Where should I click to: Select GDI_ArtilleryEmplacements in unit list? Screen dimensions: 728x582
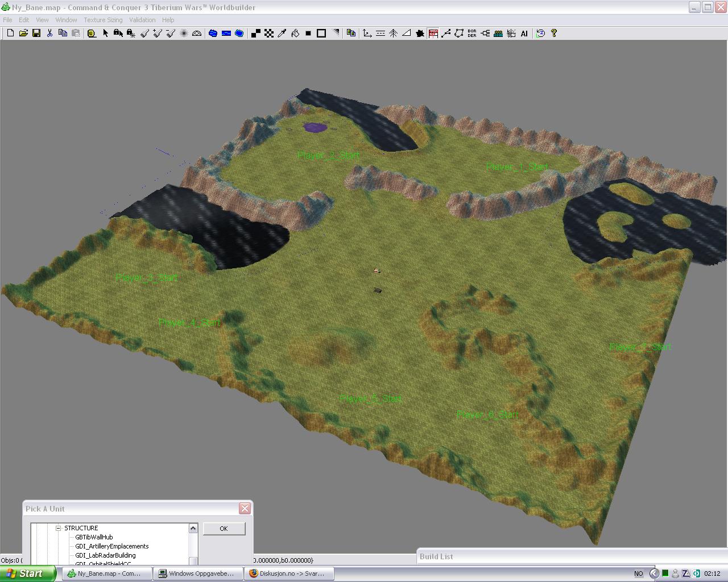click(x=112, y=546)
